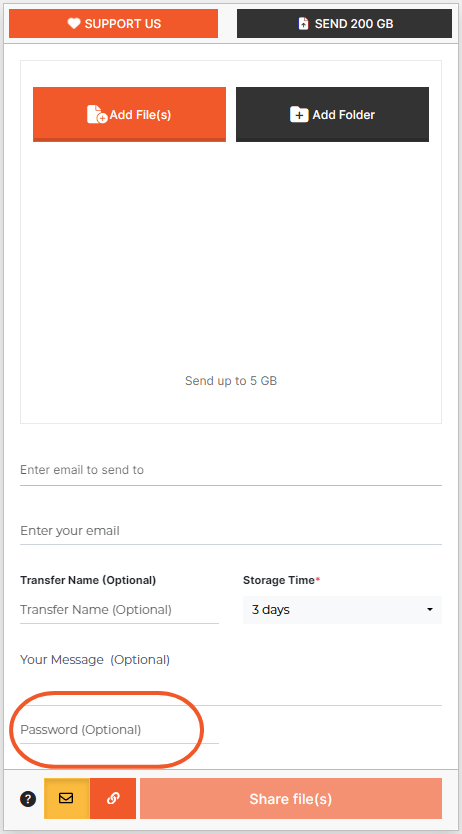Focus the Enter your email field

click(231, 531)
